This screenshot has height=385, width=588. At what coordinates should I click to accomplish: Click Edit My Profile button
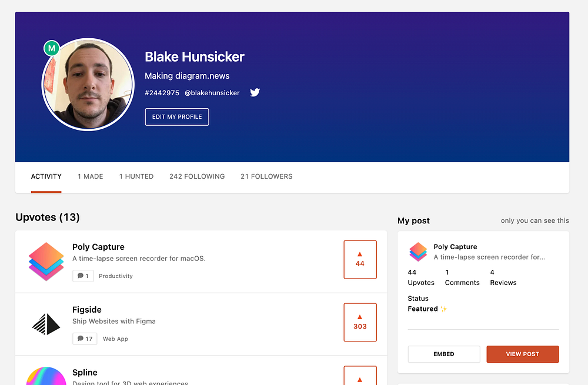click(x=177, y=117)
